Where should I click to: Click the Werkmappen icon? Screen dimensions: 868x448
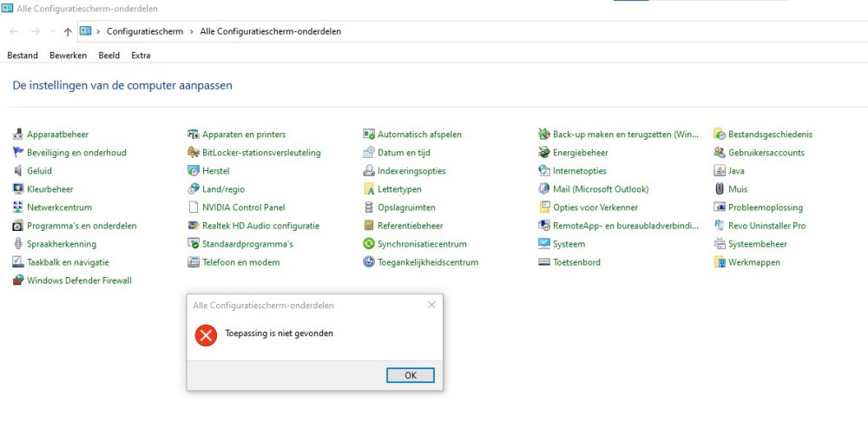719,262
